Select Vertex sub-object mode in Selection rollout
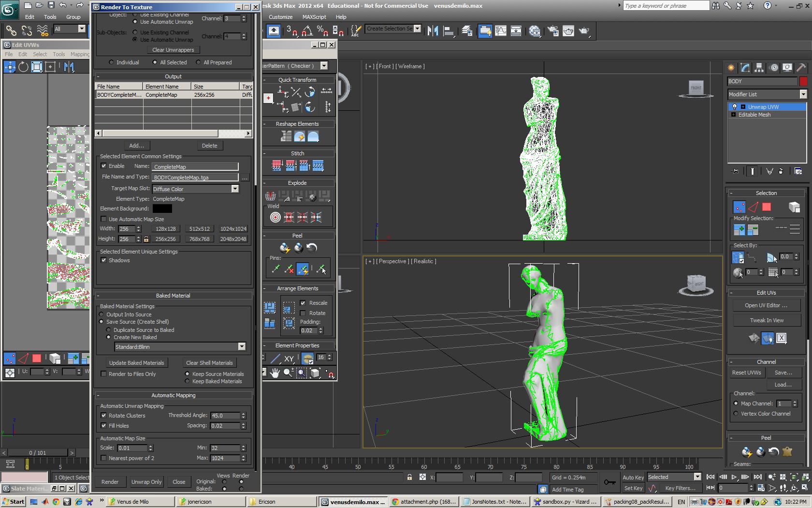This screenshot has width=812, height=508. [x=739, y=207]
